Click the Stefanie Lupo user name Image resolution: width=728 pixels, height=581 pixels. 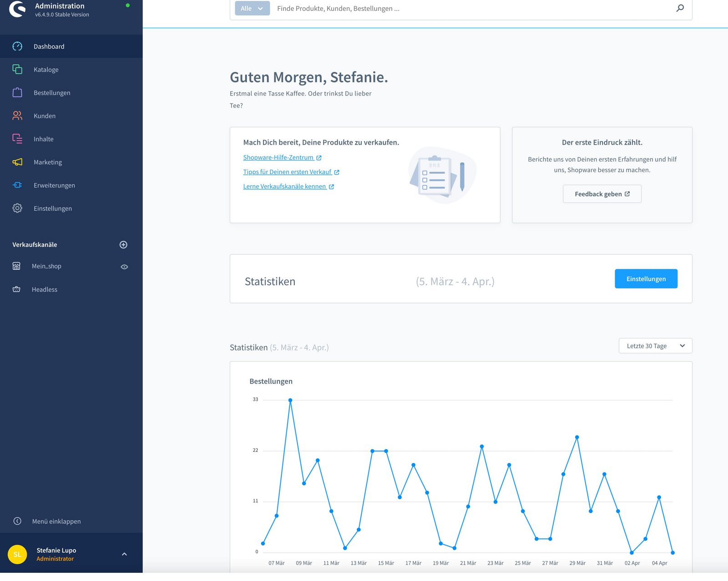click(56, 550)
